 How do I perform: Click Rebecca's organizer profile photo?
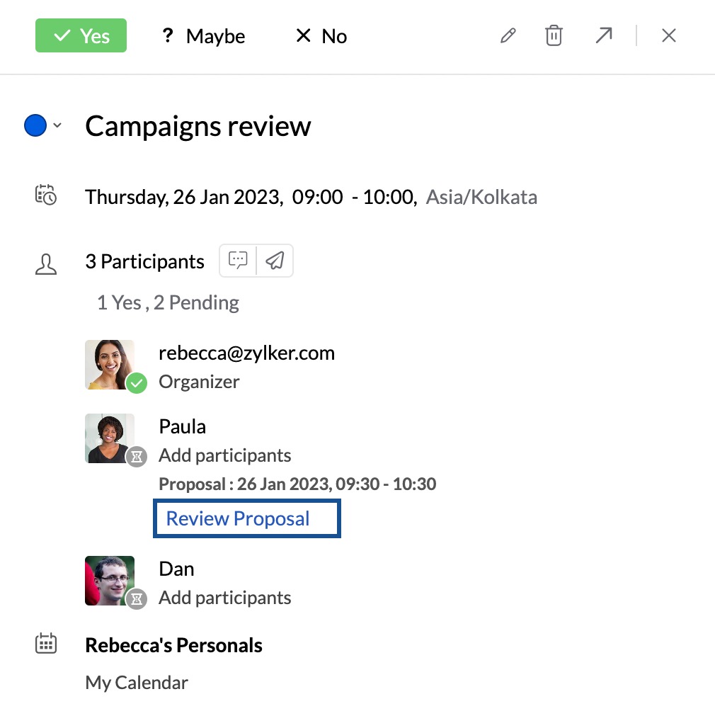point(110,365)
